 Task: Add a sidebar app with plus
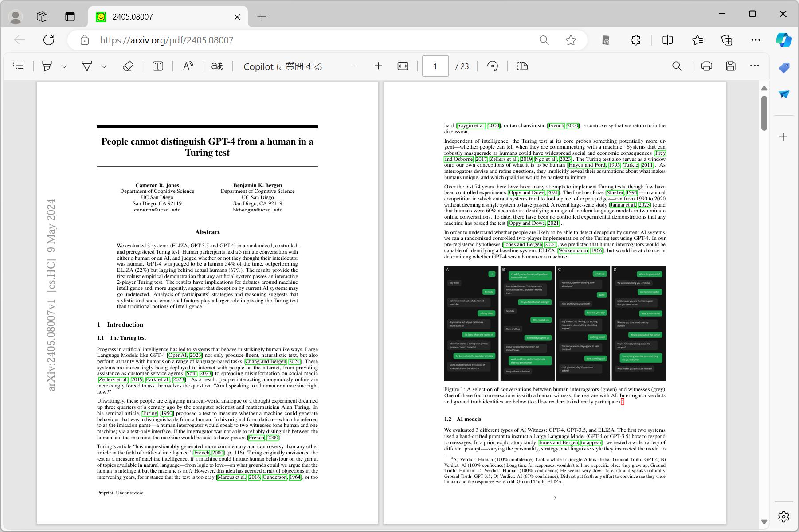click(x=783, y=137)
